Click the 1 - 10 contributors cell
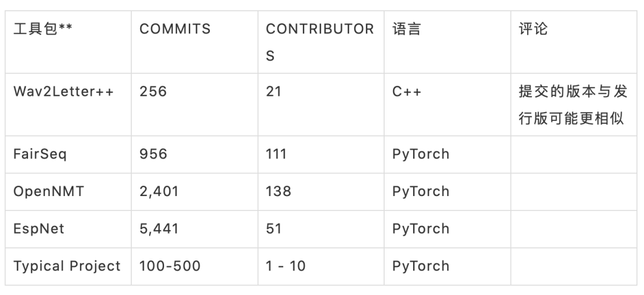This screenshot has height=295, width=644. point(286,266)
